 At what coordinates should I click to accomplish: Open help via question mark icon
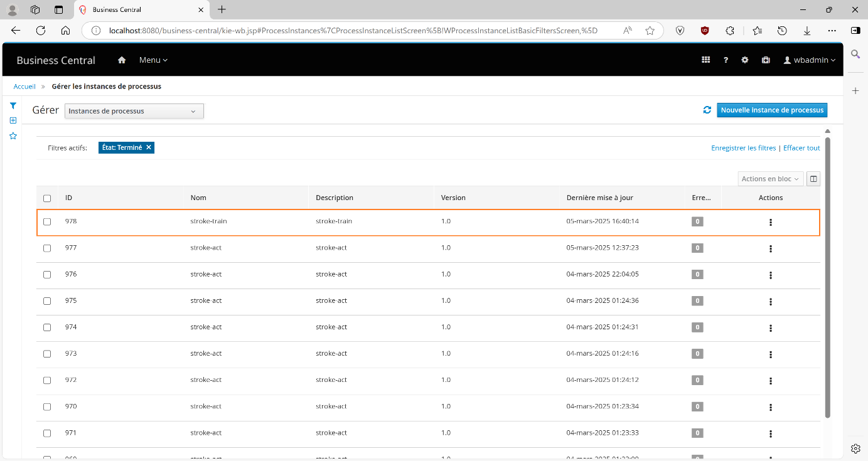coord(726,60)
